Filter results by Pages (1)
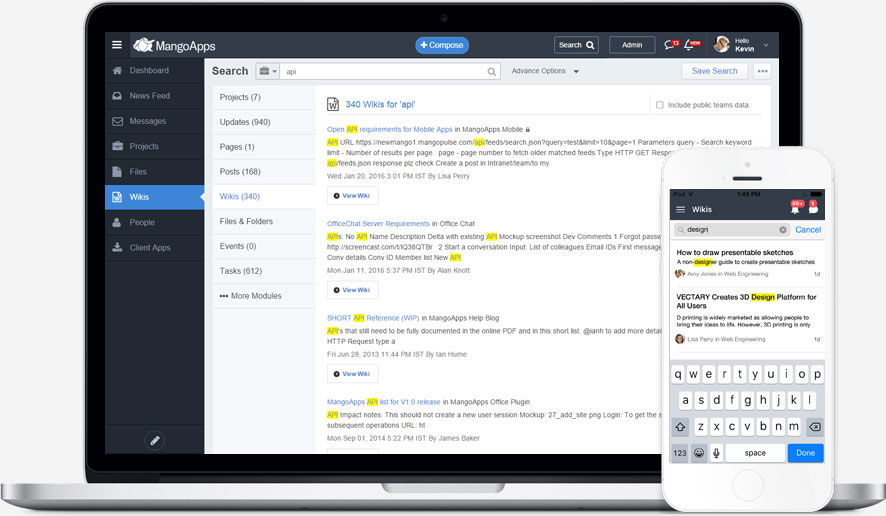886x516 pixels. point(263,147)
